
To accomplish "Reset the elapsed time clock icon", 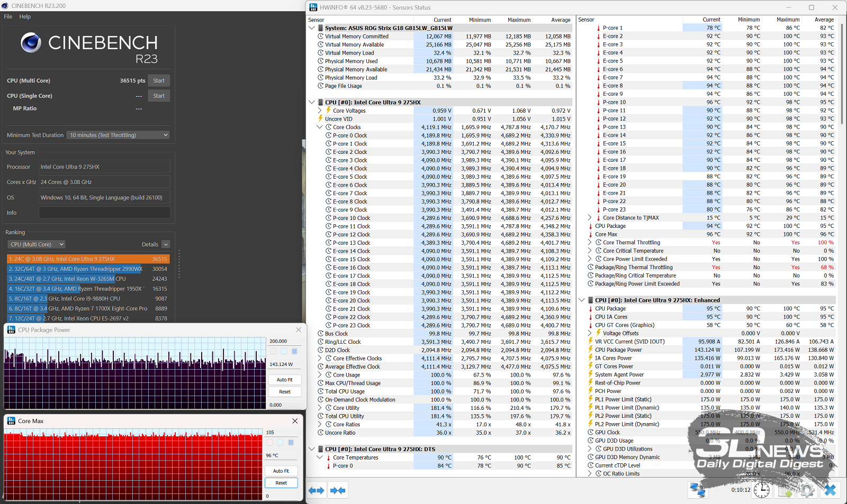I will 762,490.
